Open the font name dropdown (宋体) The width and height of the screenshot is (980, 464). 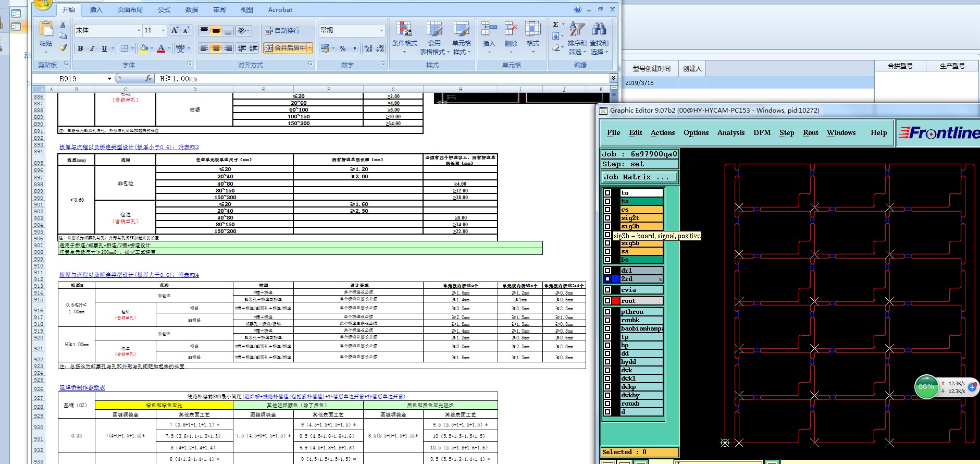coord(139,30)
